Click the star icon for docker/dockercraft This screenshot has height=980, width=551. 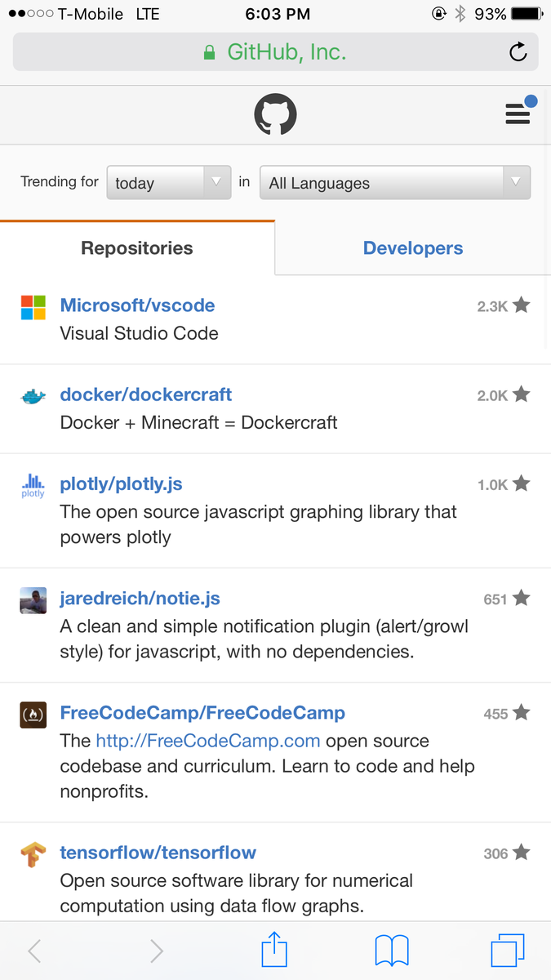coord(522,394)
